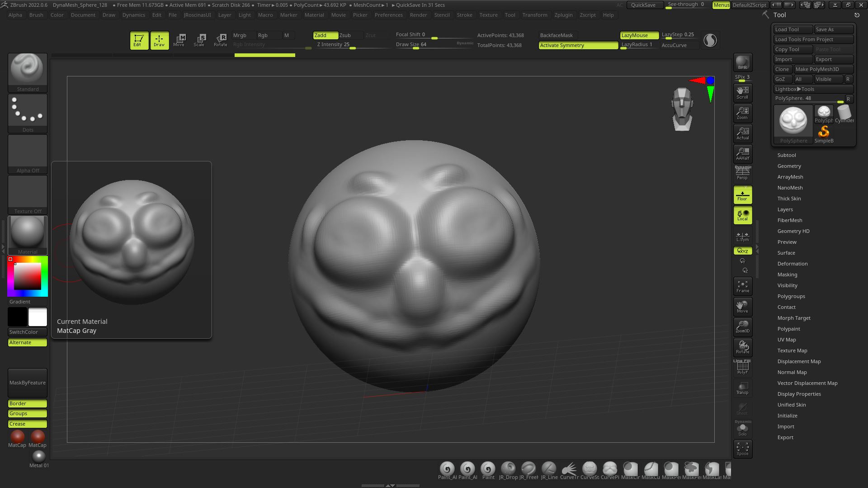The height and width of the screenshot is (488, 868).
Task: Activate the Scale icon in top shelf
Action: (199, 40)
